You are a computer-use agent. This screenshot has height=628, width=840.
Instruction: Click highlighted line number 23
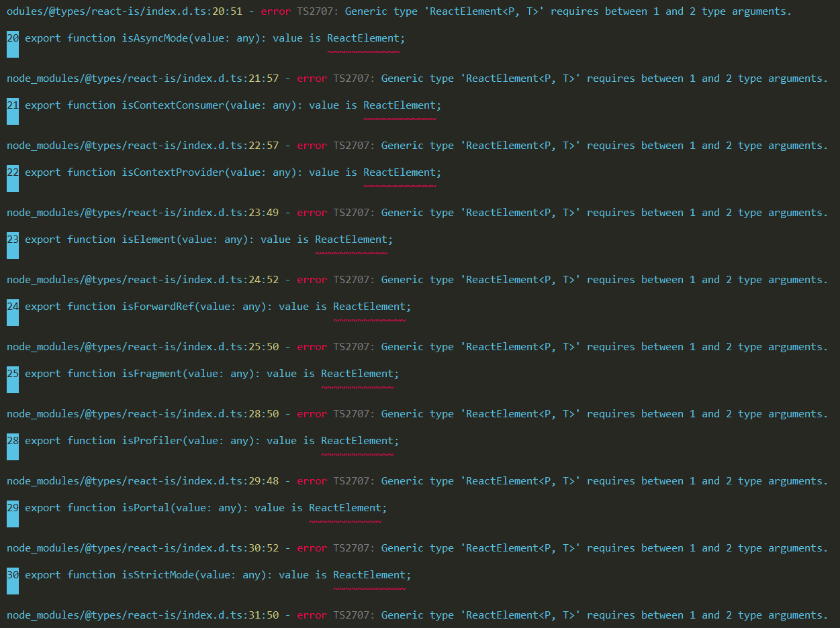(x=13, y=240)
